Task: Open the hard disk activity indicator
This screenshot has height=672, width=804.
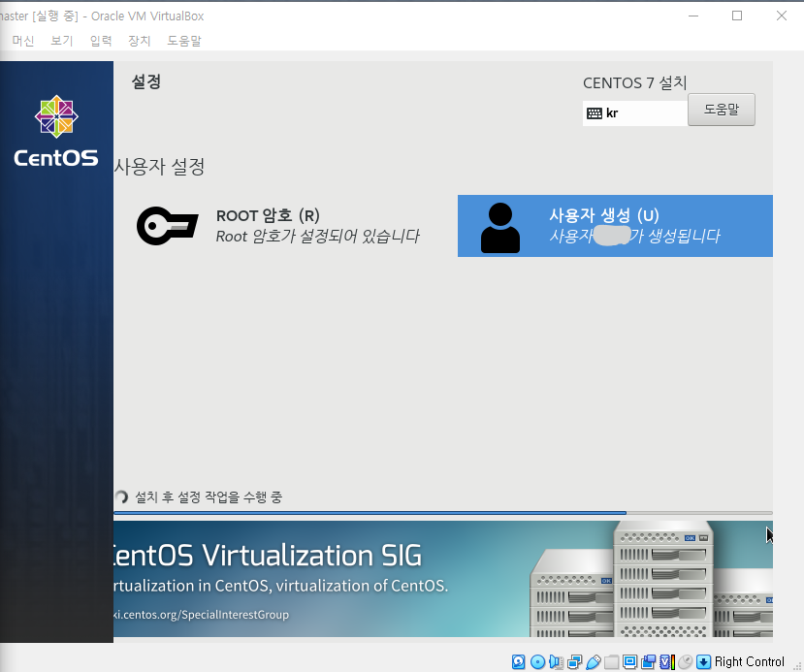Action: click(x=519, y=661)
